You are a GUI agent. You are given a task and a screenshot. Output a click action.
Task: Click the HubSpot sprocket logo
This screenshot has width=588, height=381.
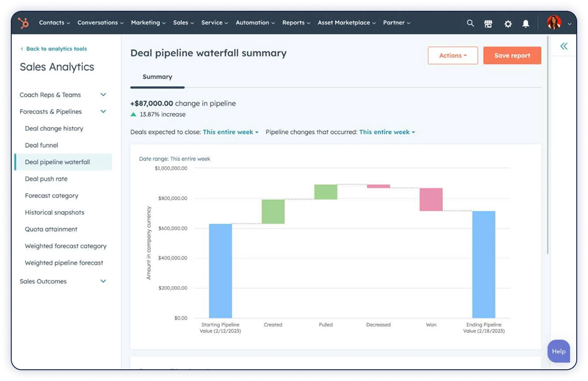(x=23, y=23)
